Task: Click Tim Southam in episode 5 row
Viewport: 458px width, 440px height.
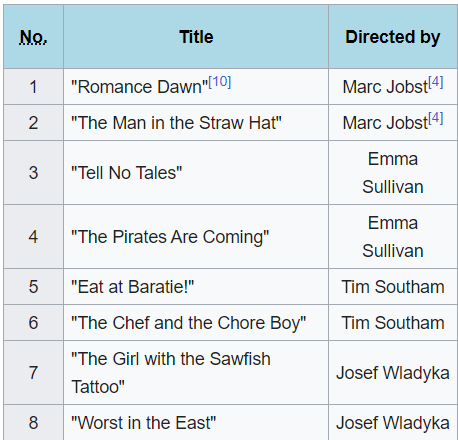Action: click(393, 287)
